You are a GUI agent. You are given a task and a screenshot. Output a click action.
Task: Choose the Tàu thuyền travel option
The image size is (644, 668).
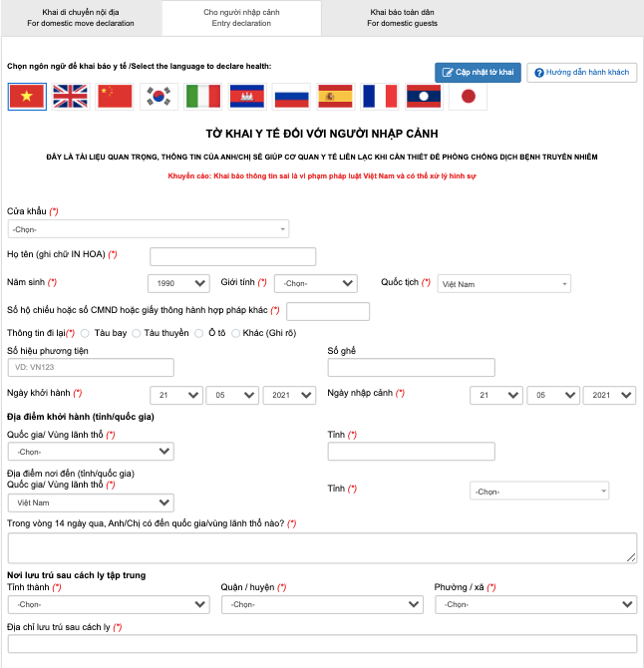[136, 333]
